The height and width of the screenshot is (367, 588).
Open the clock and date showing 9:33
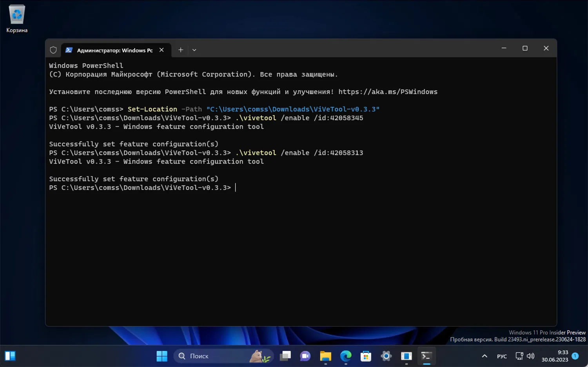tap(555, 356)
